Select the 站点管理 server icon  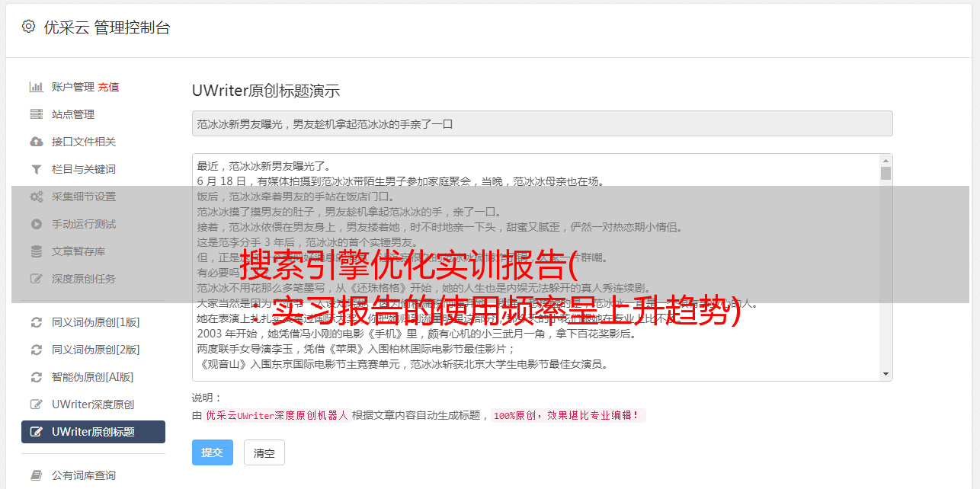click(36, 114)
